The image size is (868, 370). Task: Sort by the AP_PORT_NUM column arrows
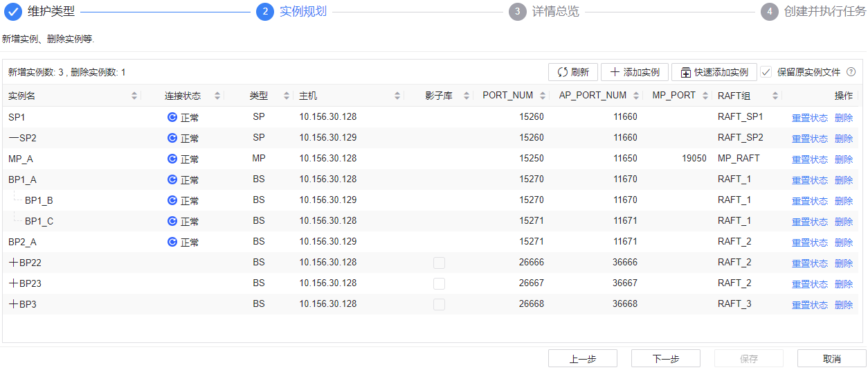[x=636, y=96]
